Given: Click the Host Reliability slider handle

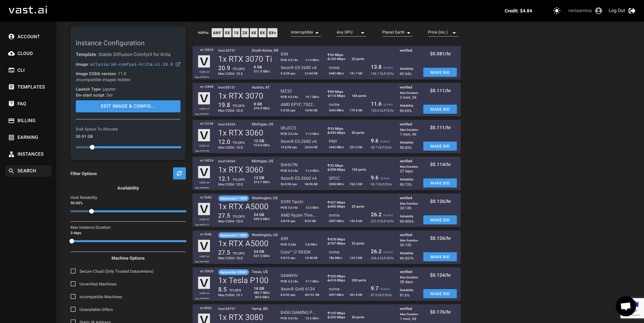Looking at the screenshot, I should (x=92, y=211).
